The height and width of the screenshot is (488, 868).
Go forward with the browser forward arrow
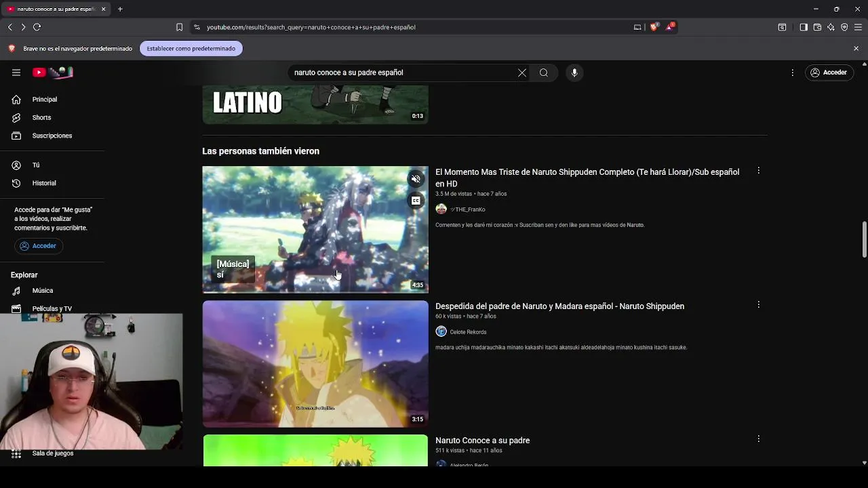coord(23,27)
